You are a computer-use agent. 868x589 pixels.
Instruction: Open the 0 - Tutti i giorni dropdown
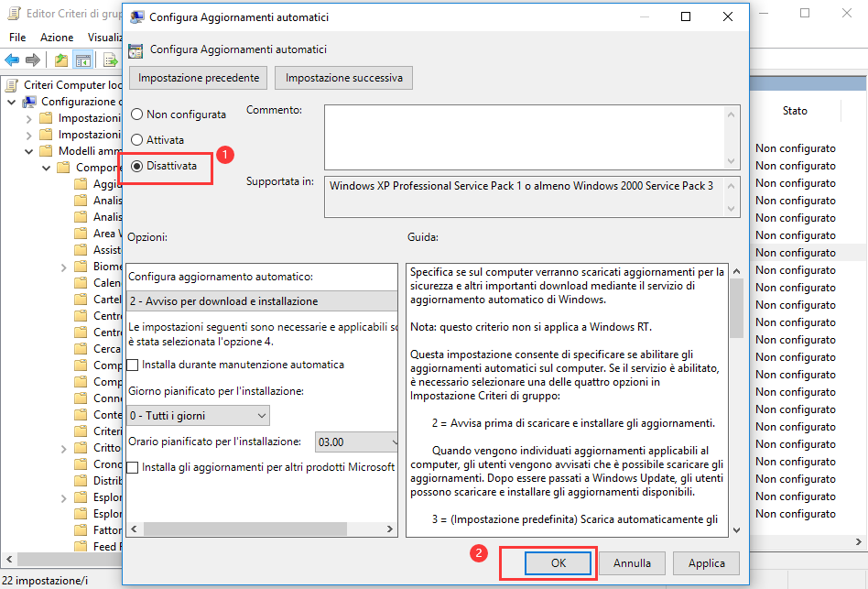coord(198,415)
